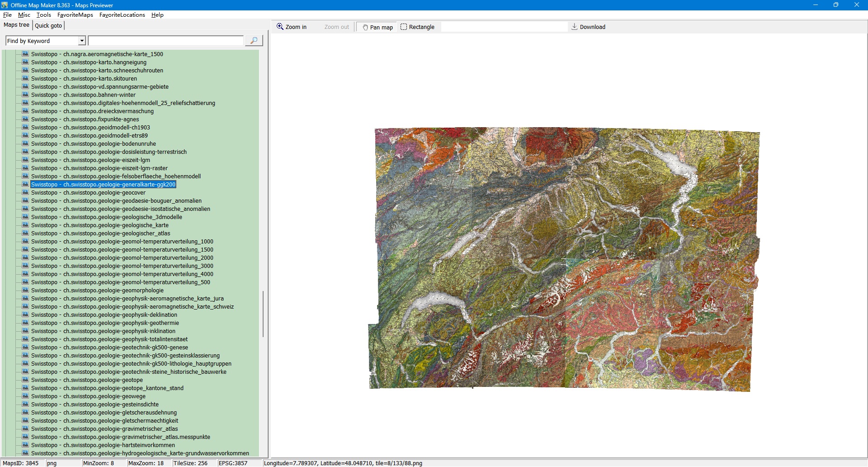This screenshot has width=868, height=467.
Task: Select the karto.skitouren map entry
Action: tap(84, 79)
